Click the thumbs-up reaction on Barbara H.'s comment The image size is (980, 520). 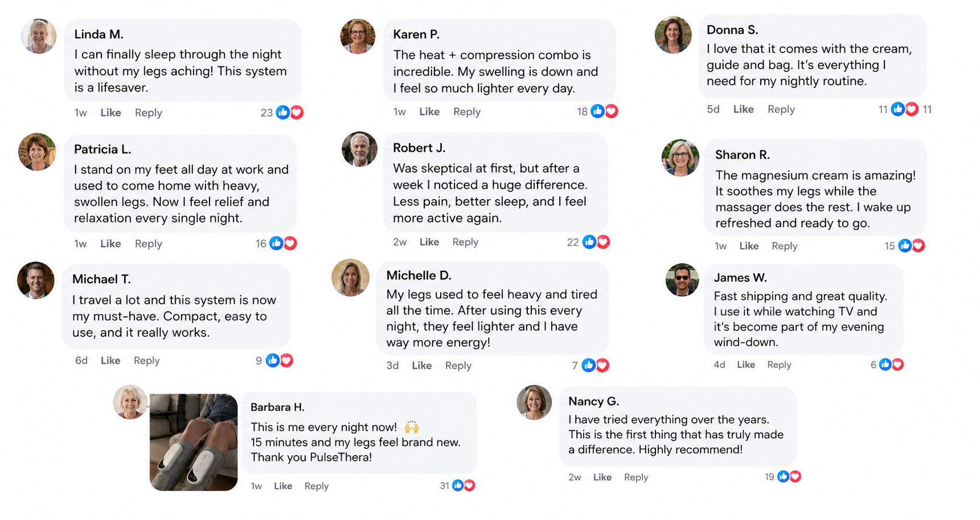point(458,486)
